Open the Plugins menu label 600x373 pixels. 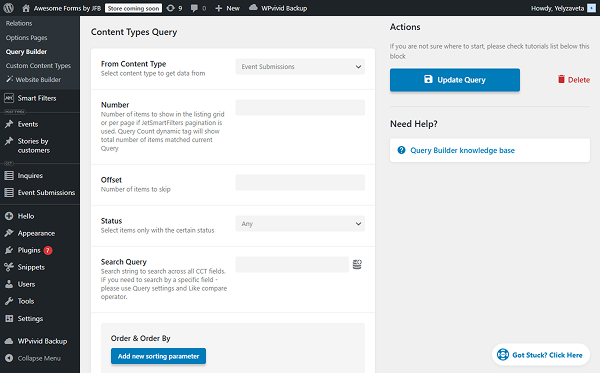29,250
